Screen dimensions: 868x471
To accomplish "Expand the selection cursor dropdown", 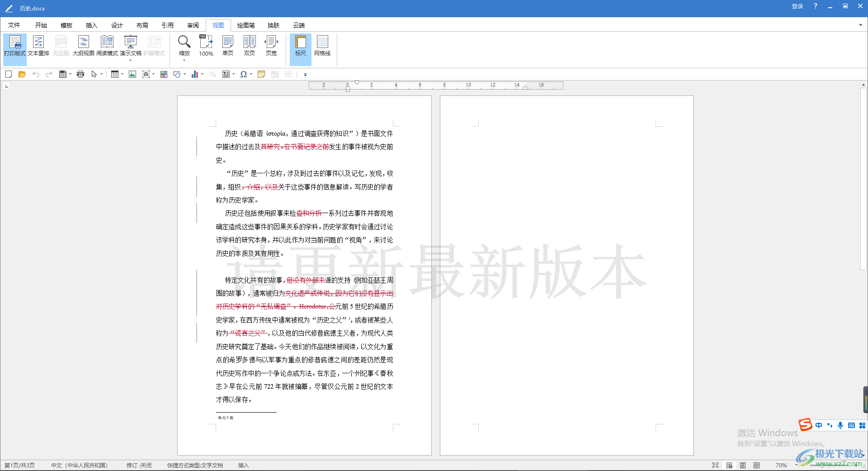I will [x=101, y=74].
